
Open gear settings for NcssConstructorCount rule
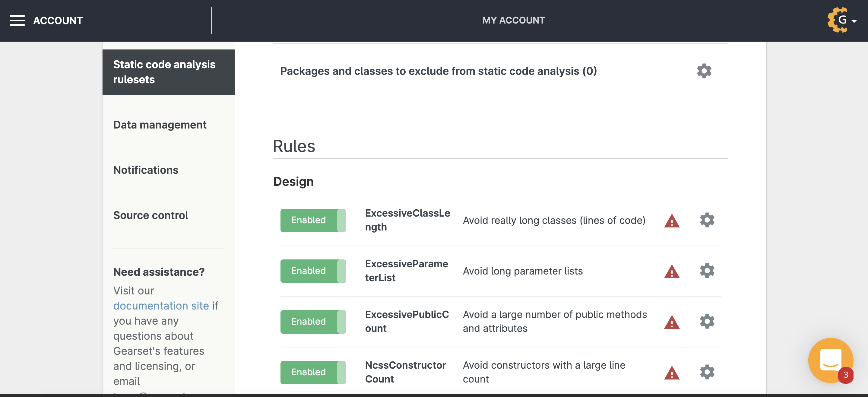[707, 372]
